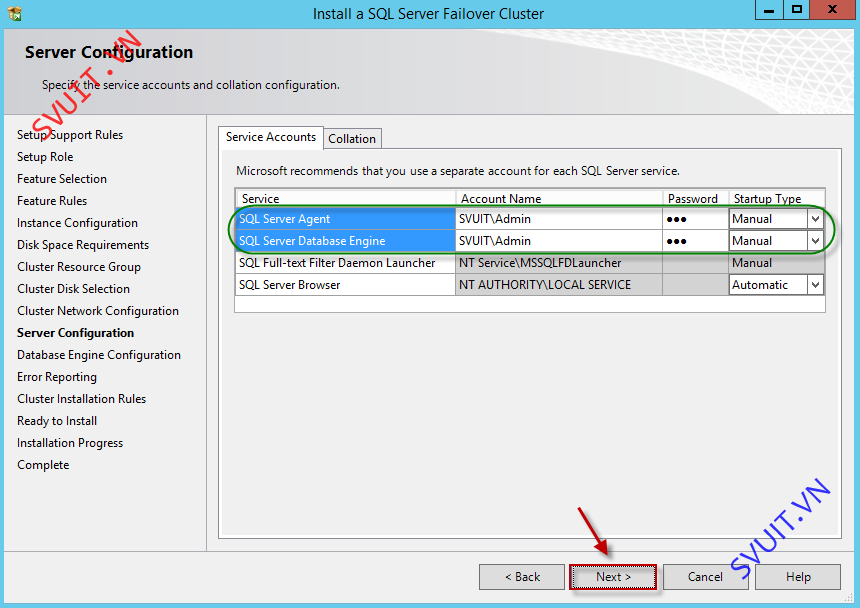This screenshot has height=608, width=860.
Task: Minimize the installer window
Action: tap(769, 10)
